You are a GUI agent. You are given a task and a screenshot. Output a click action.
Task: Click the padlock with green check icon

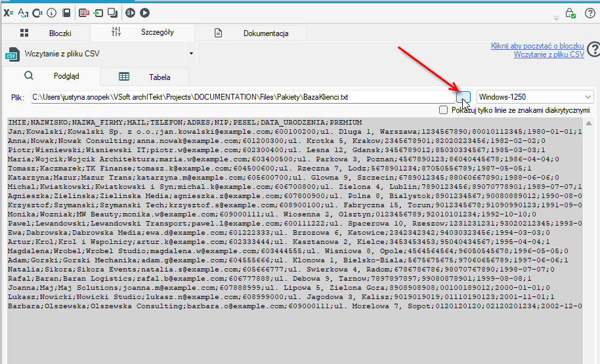[570, 13]
